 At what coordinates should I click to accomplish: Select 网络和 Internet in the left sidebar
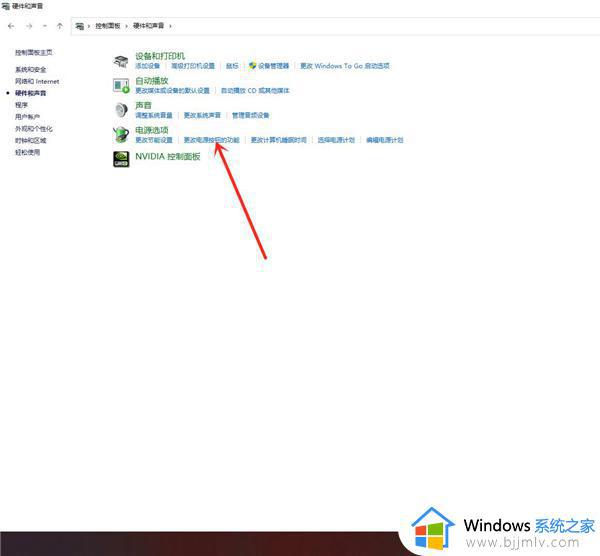tap(37, 81)
